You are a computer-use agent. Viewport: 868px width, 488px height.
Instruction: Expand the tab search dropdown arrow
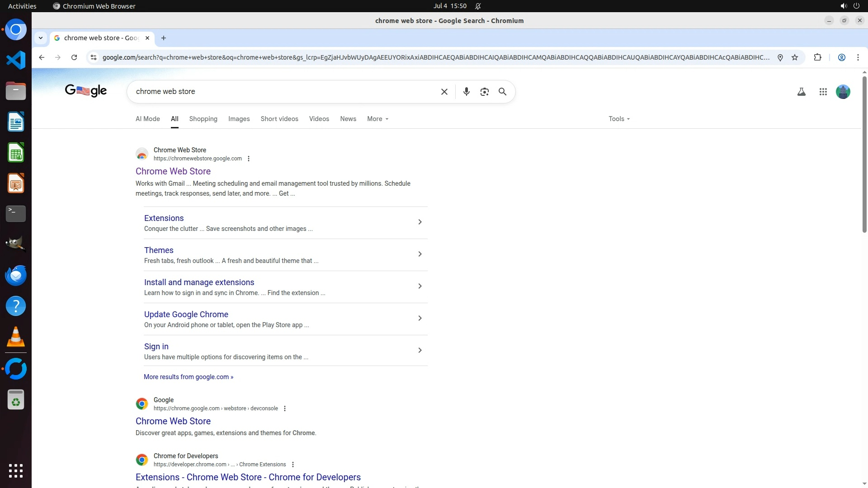pyautogui.click(x=41, y=38)
